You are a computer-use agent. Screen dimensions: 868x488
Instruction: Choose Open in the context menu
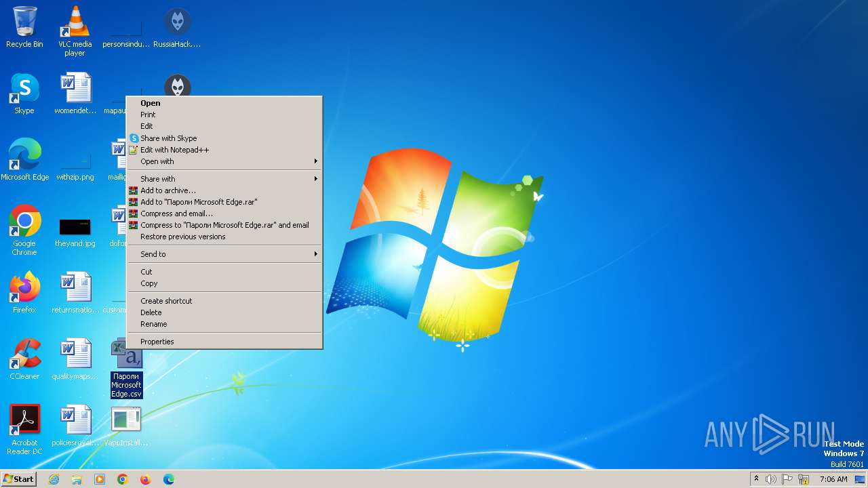pyautogui.click(x=224, y=103)
